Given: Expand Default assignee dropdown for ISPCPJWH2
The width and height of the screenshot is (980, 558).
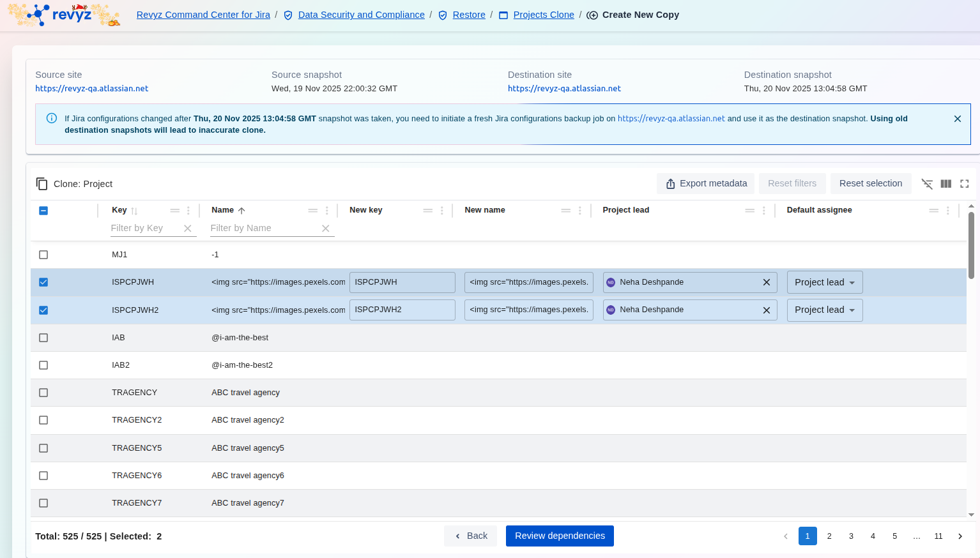Looking at the screenshot, I should pyautogui.click(x=824, y=310).
